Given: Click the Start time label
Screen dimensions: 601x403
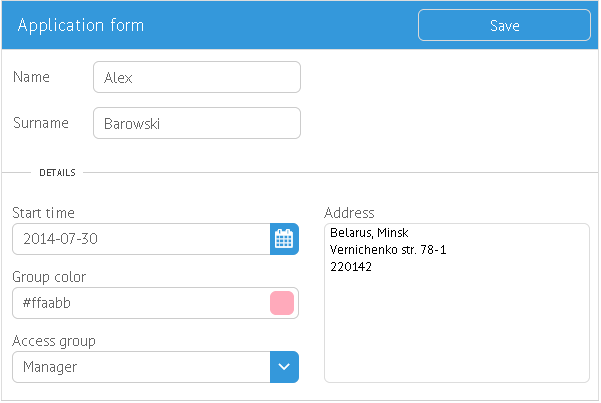Looking at the screenshot, I should click(x=43, y=213).
